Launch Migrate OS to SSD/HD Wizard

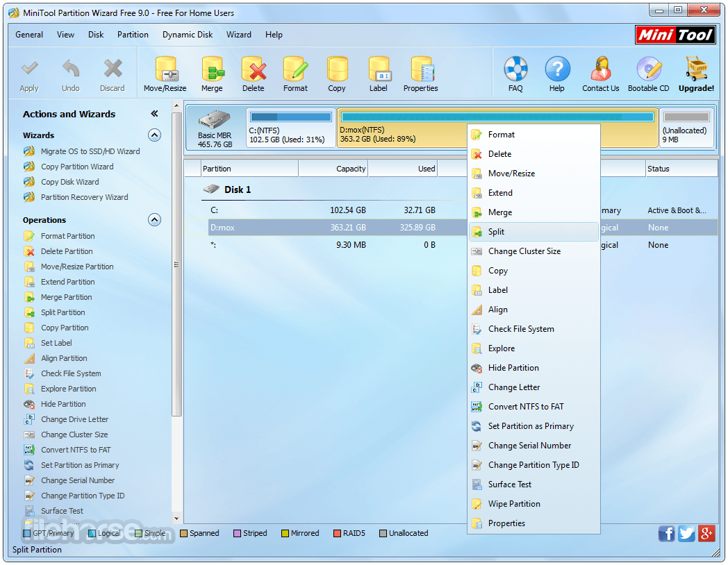pos(90,151)
